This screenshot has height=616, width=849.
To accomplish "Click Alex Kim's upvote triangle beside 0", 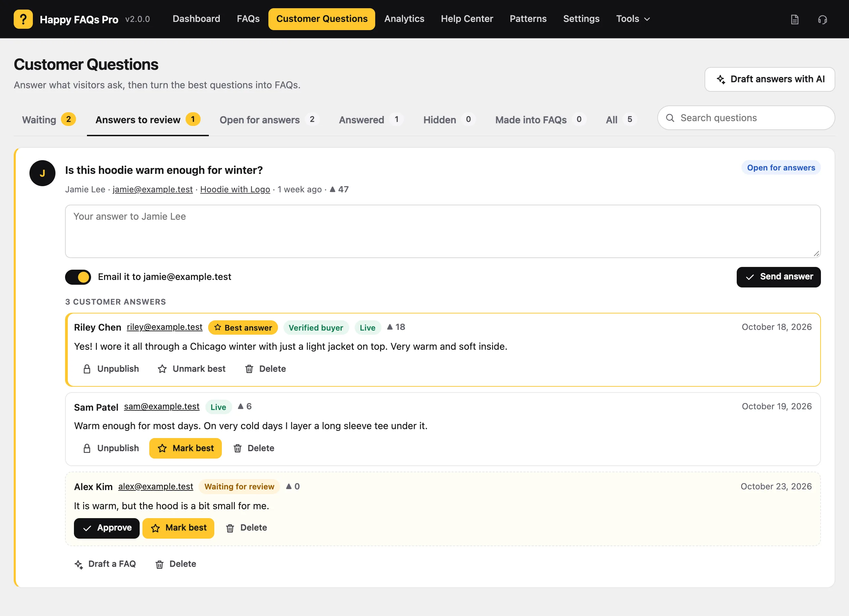I will click(x=289, y=486).
